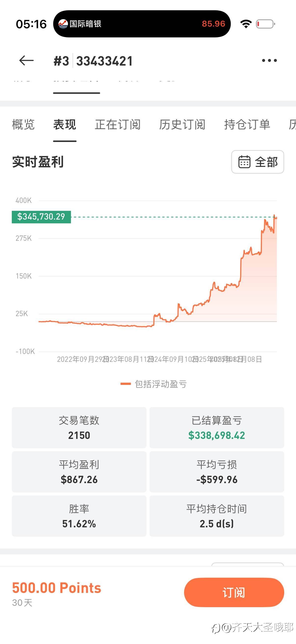The height and width of the screenshot is (644, 296).
Task: Tap the 平均持仓时间 stat card
Action: pyautogui.click(x=216, y=516)
